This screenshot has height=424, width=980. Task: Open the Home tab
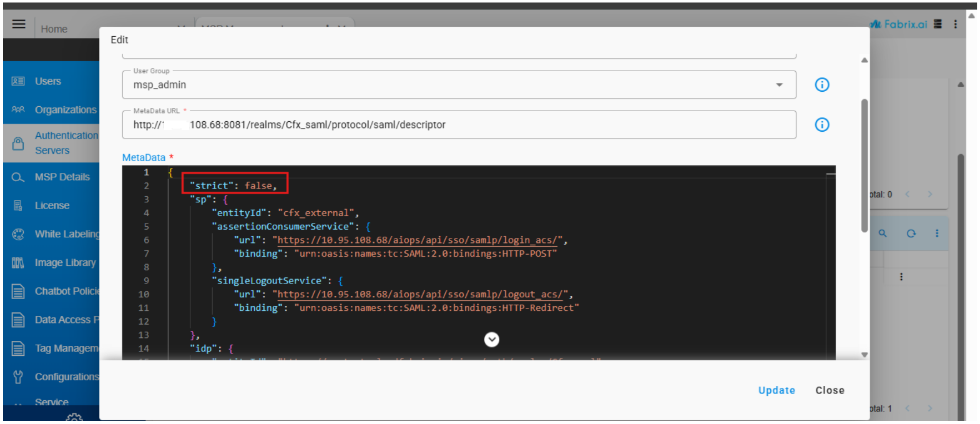[54, 29]
